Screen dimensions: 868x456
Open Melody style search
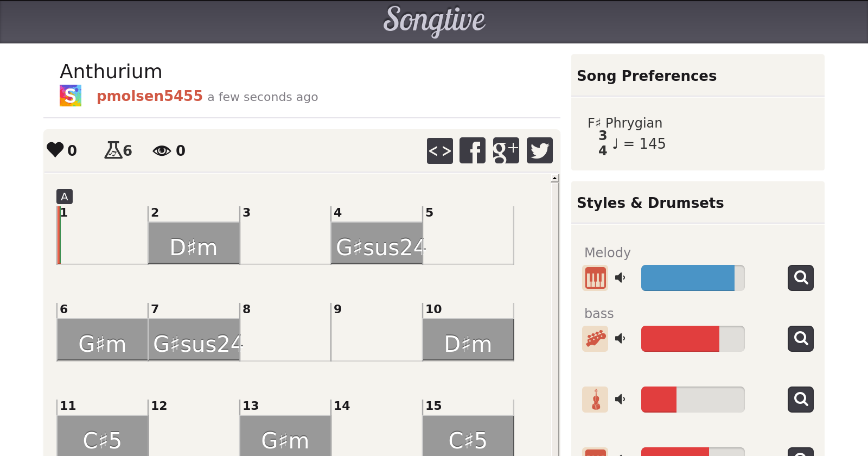[x=800, y=278]
